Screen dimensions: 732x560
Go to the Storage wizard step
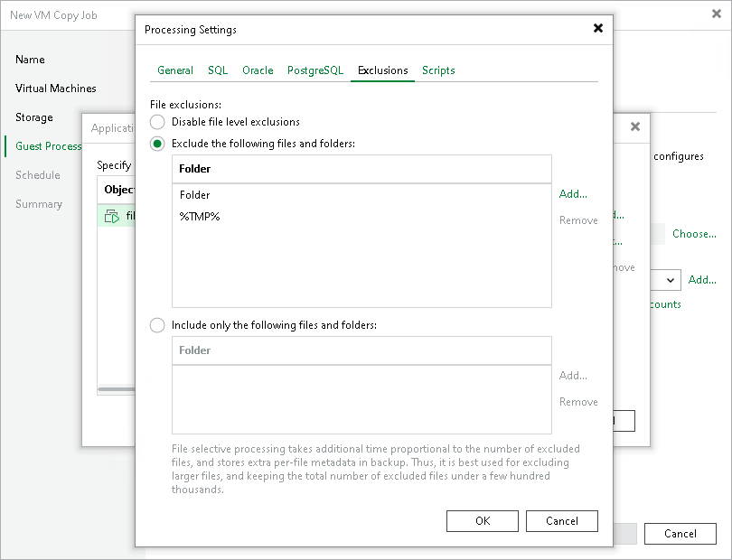click(34, 117)
